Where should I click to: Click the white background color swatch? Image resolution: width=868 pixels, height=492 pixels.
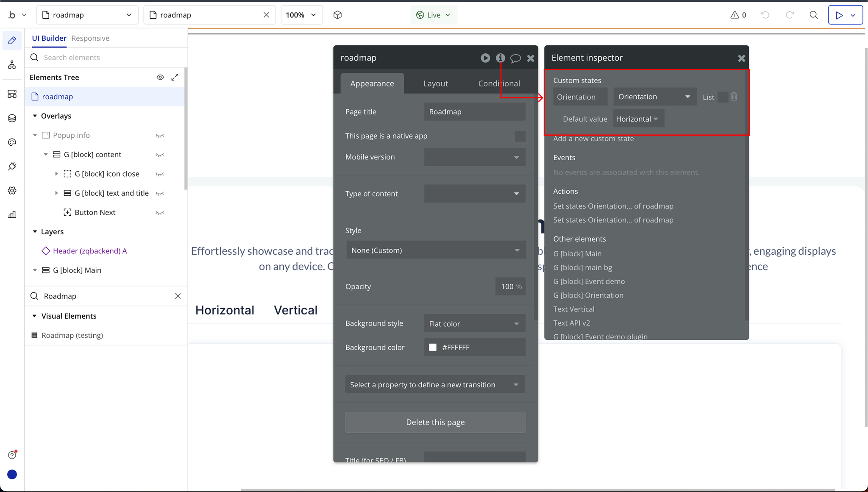(x=433, y=347)
